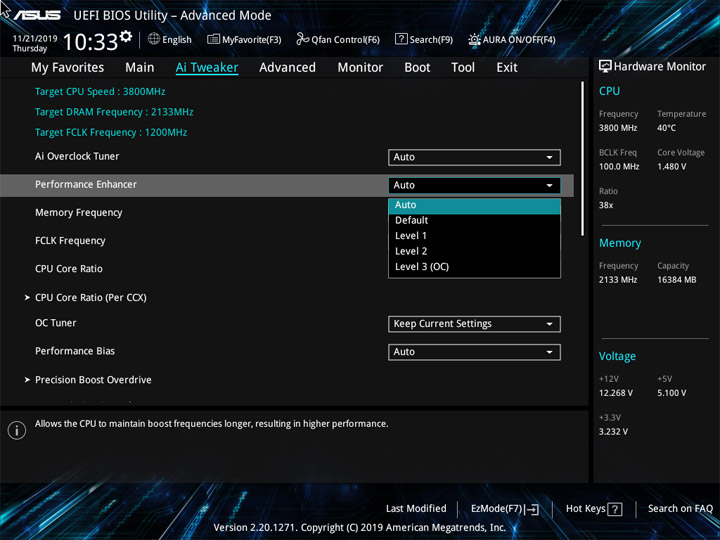Select the Ai Tweaker tab
The width and height of the screenshot is (720, 540).
coord(207,68)
